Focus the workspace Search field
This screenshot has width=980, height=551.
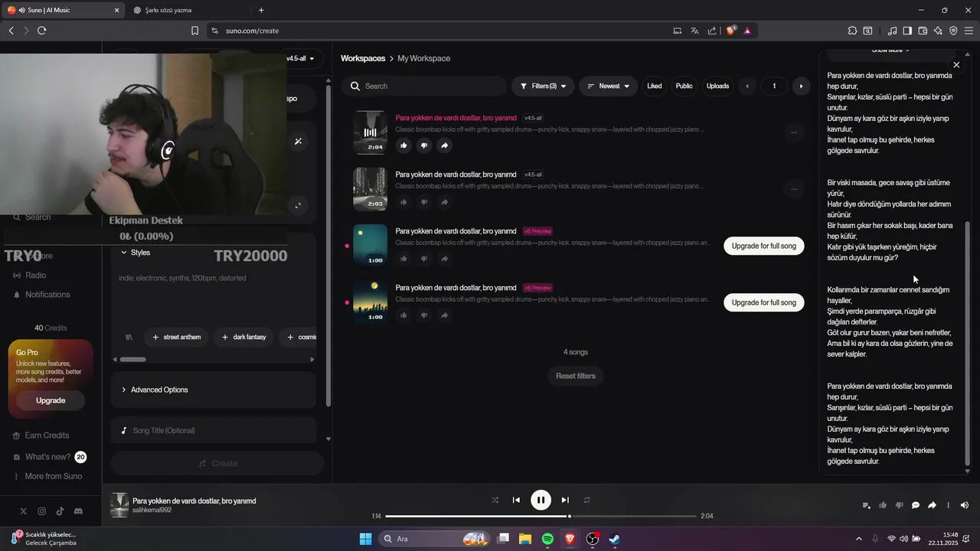[x=424, y=86]
